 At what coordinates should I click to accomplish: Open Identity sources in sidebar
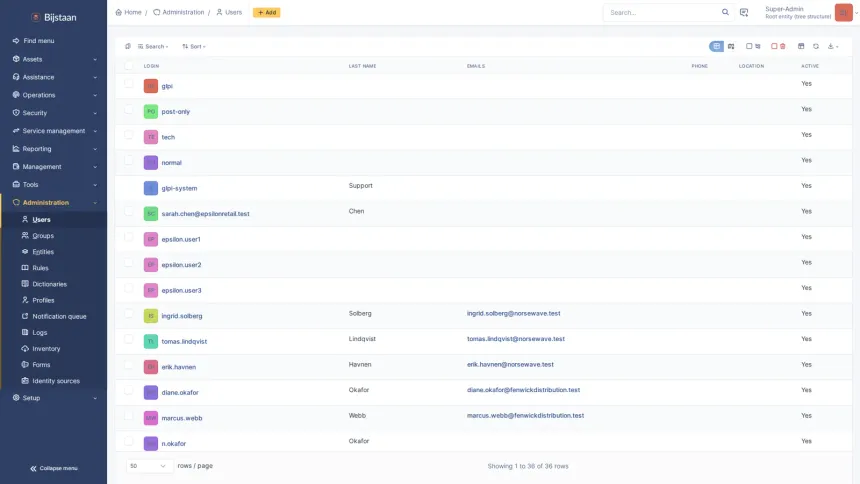pos(54,381)
